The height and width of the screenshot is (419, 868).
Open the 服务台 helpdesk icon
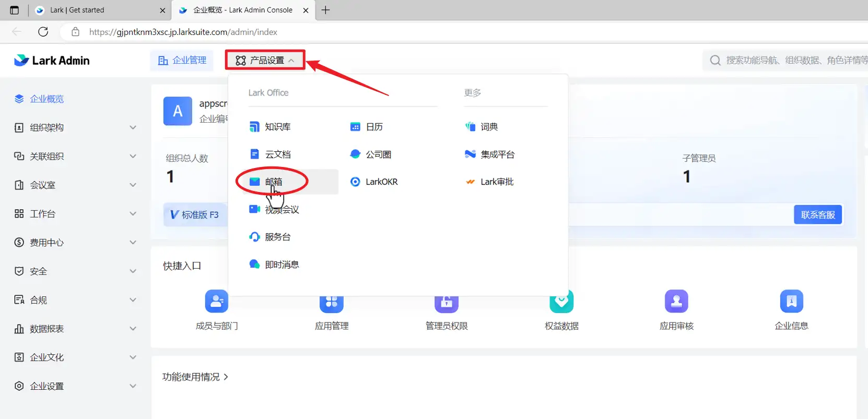(254, 237)
